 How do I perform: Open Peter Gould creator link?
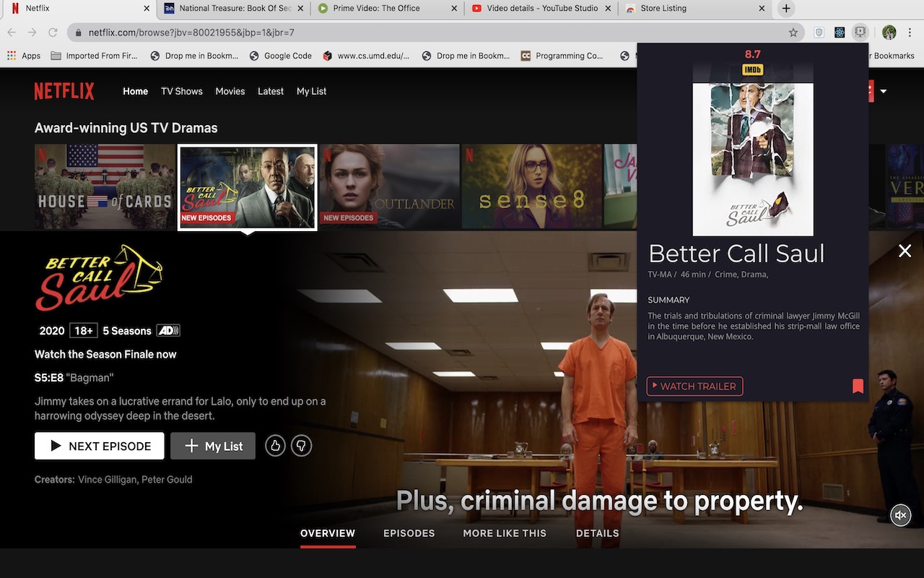pyautogui.click(x=167, y=480)
